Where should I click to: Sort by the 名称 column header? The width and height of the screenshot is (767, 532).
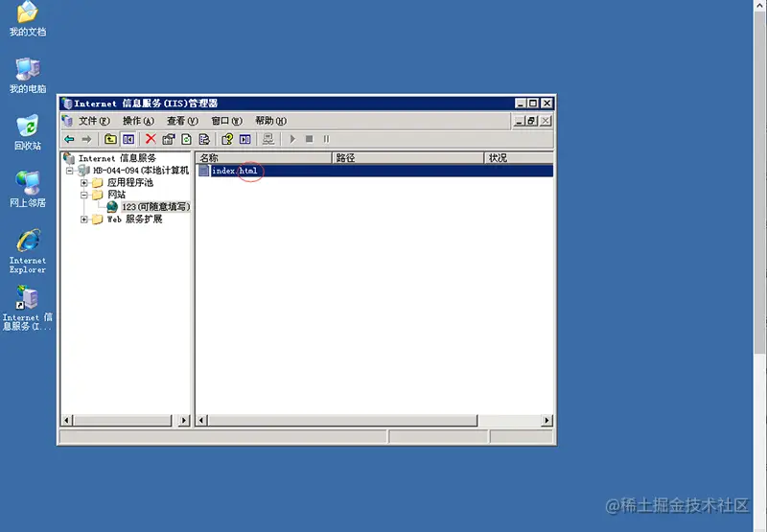[x=265, y=158]
